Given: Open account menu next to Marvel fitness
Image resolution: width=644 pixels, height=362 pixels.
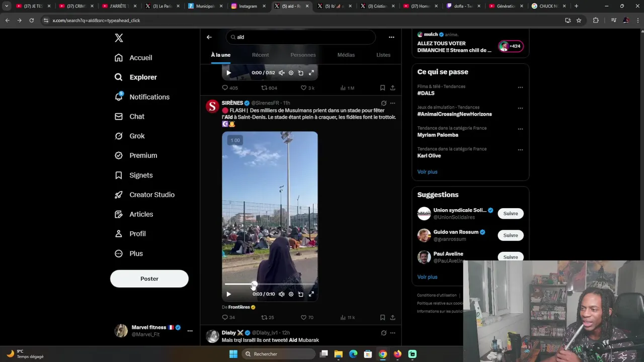Looking at the screenshot, I should pyautogui.click(x=190, y=331).
